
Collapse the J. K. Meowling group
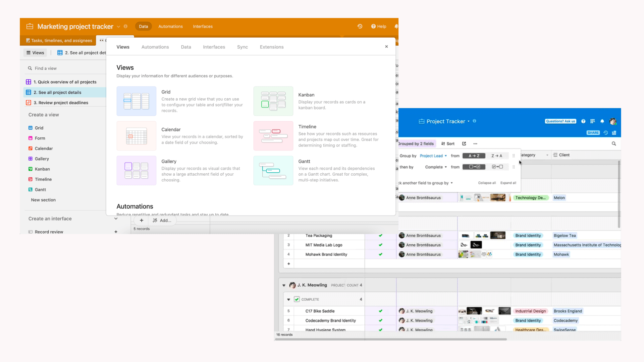284,285
